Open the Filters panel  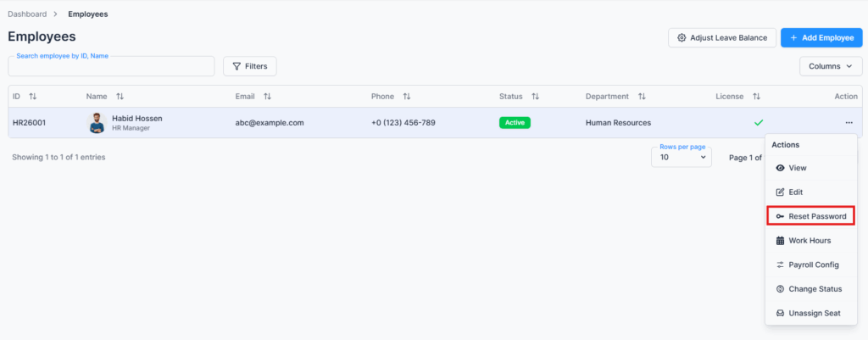point(249,66)
